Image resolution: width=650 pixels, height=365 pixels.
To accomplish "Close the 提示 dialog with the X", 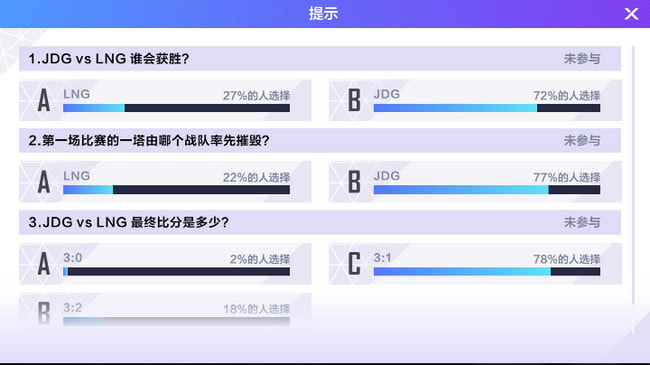I will click(631, 14).
